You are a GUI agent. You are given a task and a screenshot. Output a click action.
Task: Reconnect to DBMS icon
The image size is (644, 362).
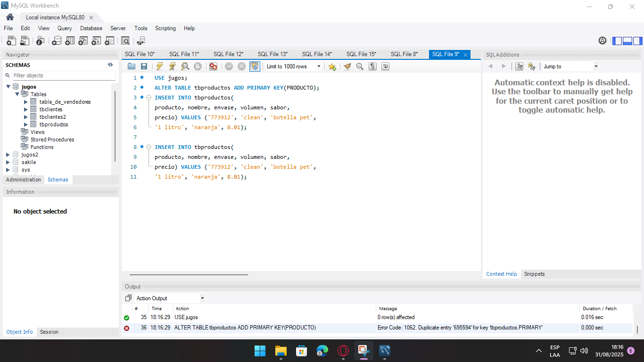[x=141, y=41]
